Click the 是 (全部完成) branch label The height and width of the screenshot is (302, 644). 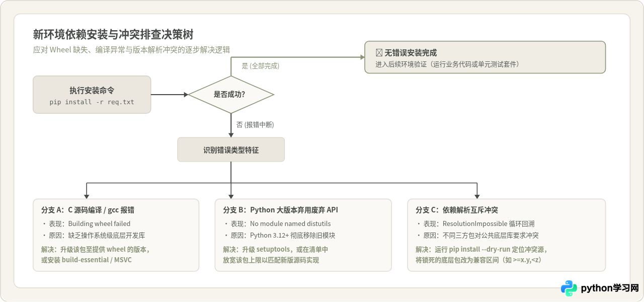261,66
